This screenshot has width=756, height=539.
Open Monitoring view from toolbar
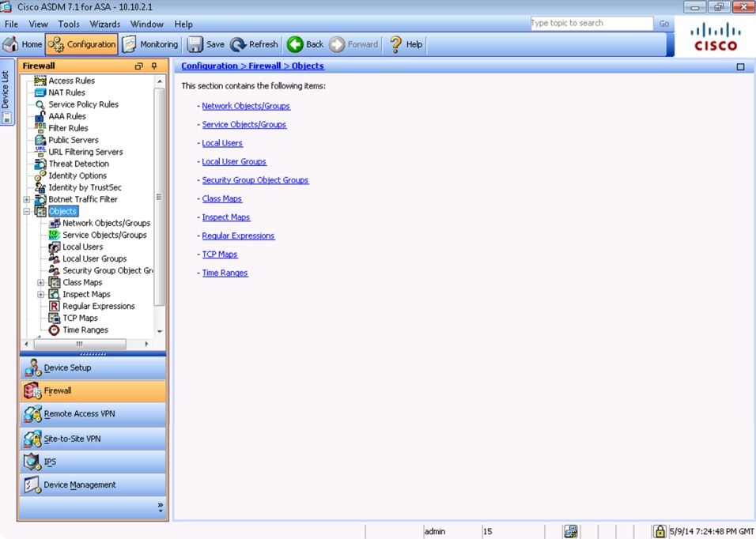click(x=149, y=45)
